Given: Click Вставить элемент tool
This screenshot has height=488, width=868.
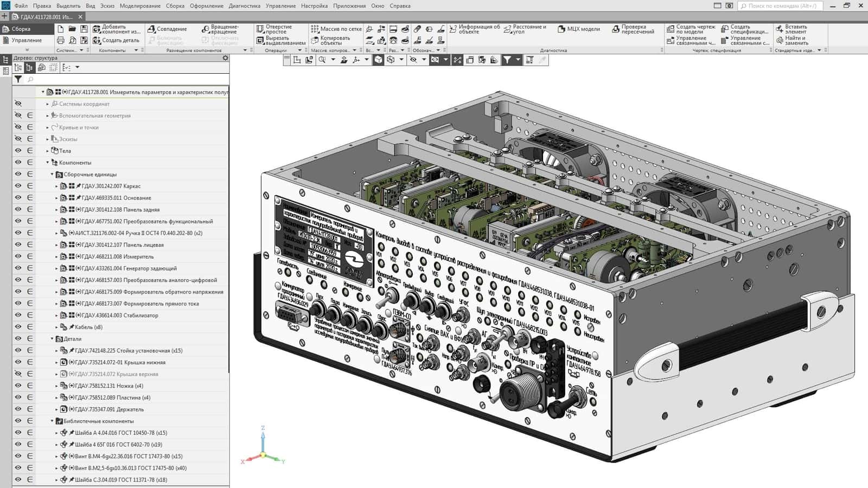Looking at the screenshot, I should pyautogui.click(x=792, y=29).
